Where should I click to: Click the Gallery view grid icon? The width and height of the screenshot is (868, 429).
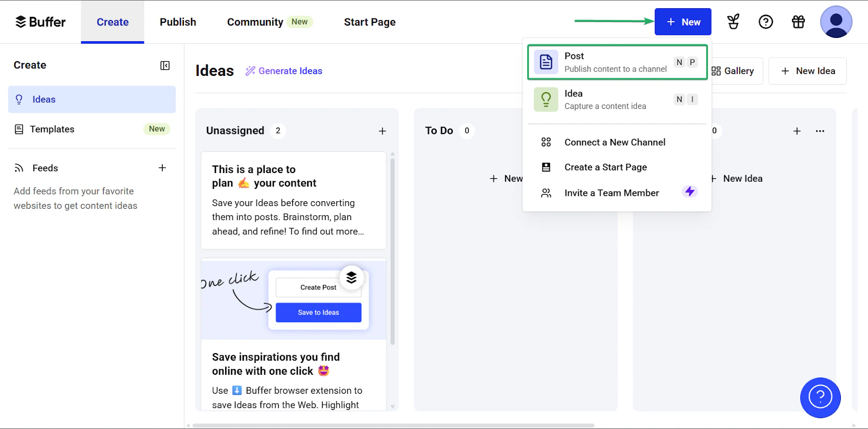coord(716,71)
